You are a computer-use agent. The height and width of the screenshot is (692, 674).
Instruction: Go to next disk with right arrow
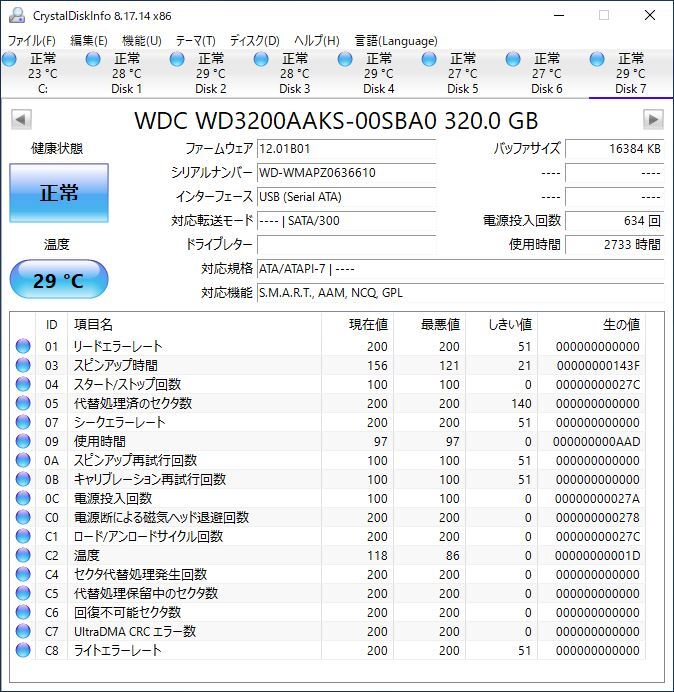[x=653, y=120]
